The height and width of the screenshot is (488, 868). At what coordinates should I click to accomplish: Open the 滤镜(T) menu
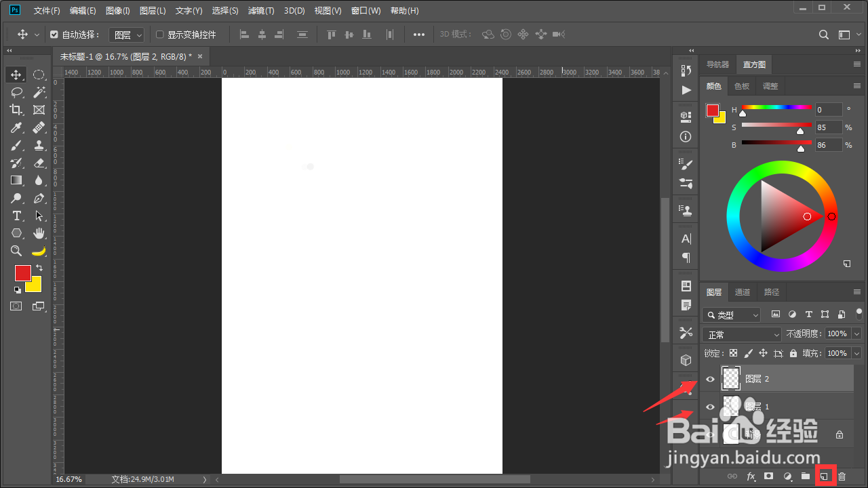[261, 11]
